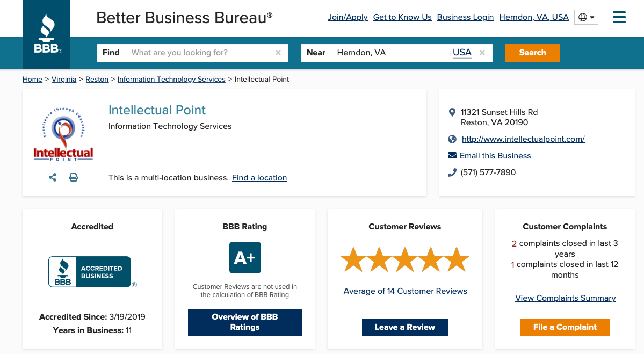The image size is (644, 354).
Task: Click the map pin address icon
Action: point(452,112)
